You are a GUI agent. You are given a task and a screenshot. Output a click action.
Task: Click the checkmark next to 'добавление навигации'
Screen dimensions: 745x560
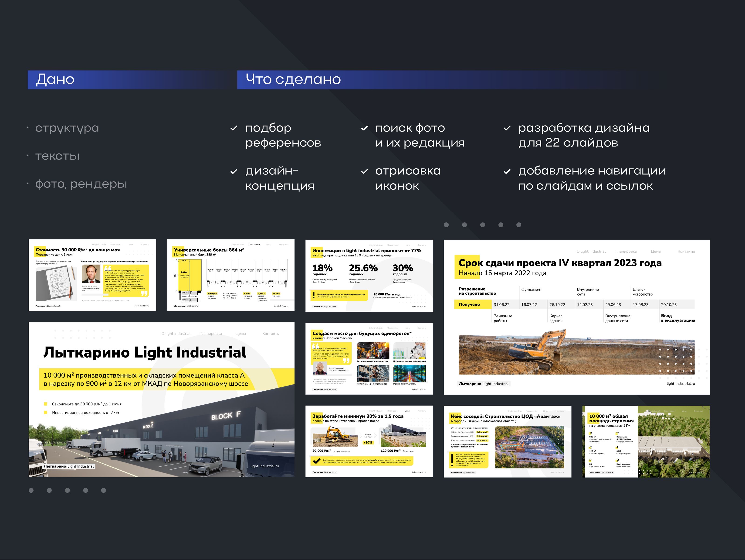[507, 171]
